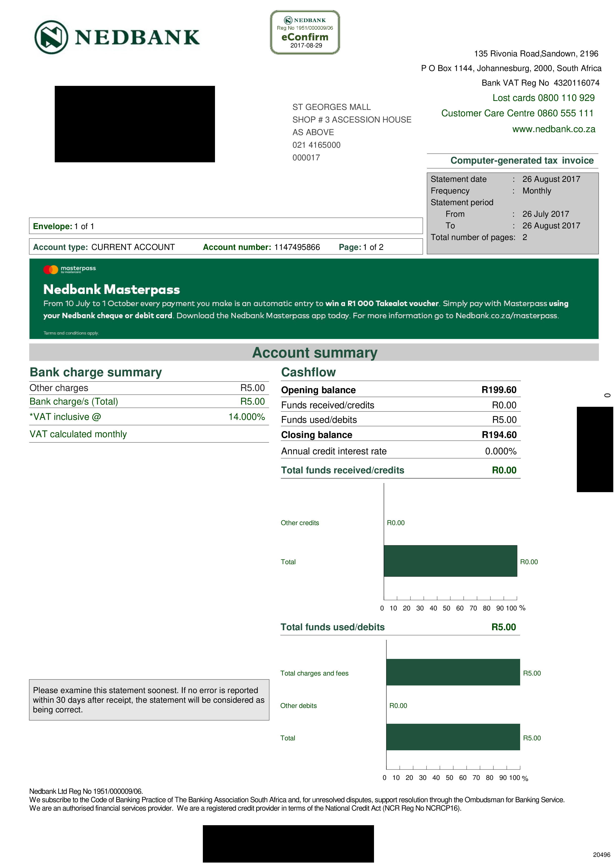
Task: Click the Nedbank Masterpass banner heading
Action: click(x=112, y=289)
